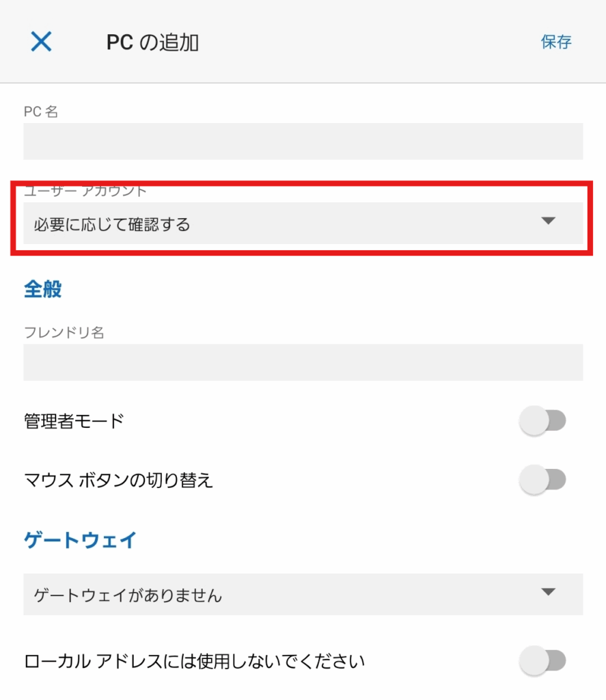Click ローカル アドレスには使用しないでください label text
The height and width of the screenshot is (700, 606).
194,661
